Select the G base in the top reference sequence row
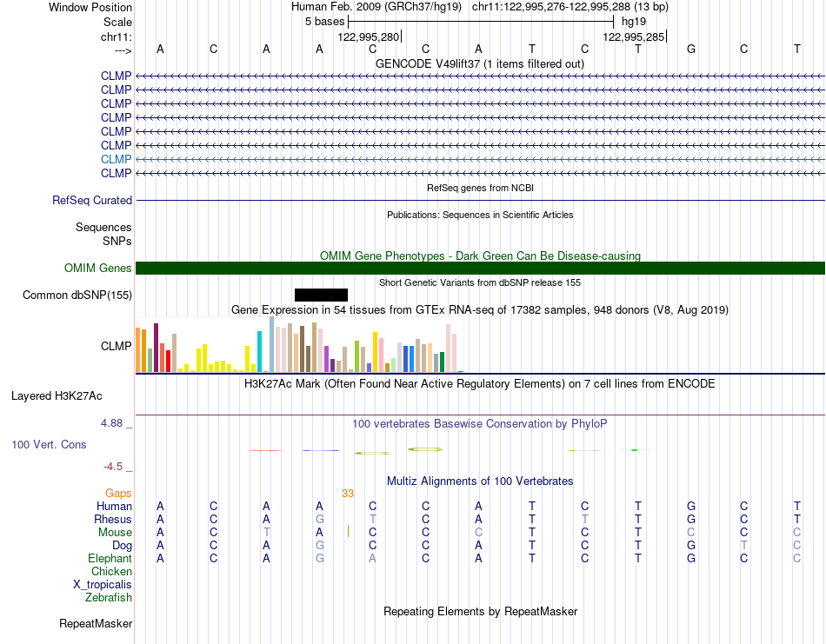Screen dimensions: 826x644 click(691, 49)
